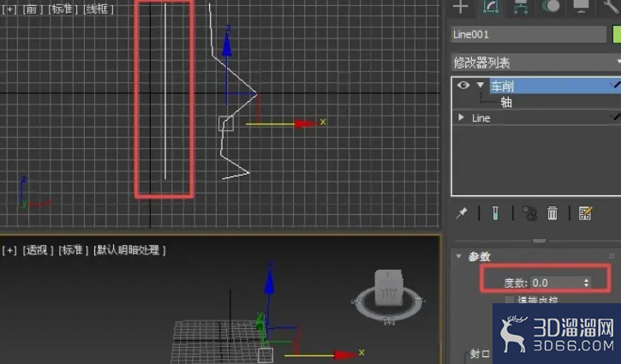Toggle the 车削 modifier eye visibility
621x364 pixels.
(463, 85)
